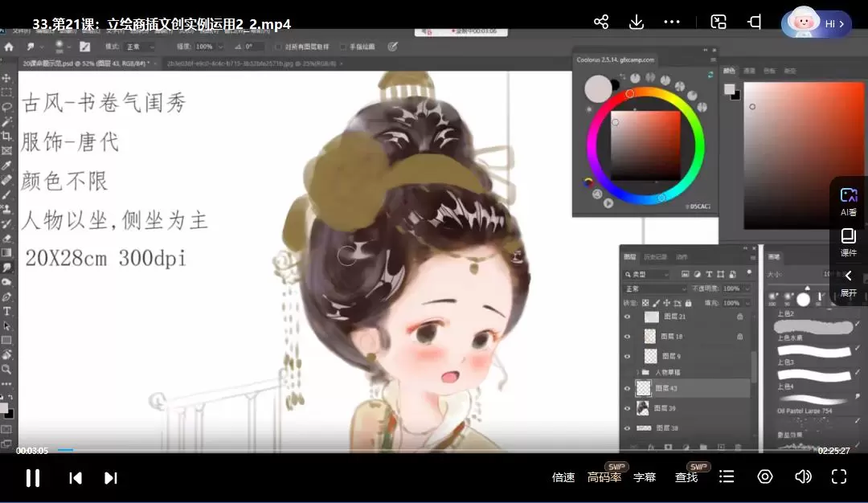Viewport: 868px width, 503px height.
Task: Open the layer filter 类型 dropdown
Action: tap(647, 275)
